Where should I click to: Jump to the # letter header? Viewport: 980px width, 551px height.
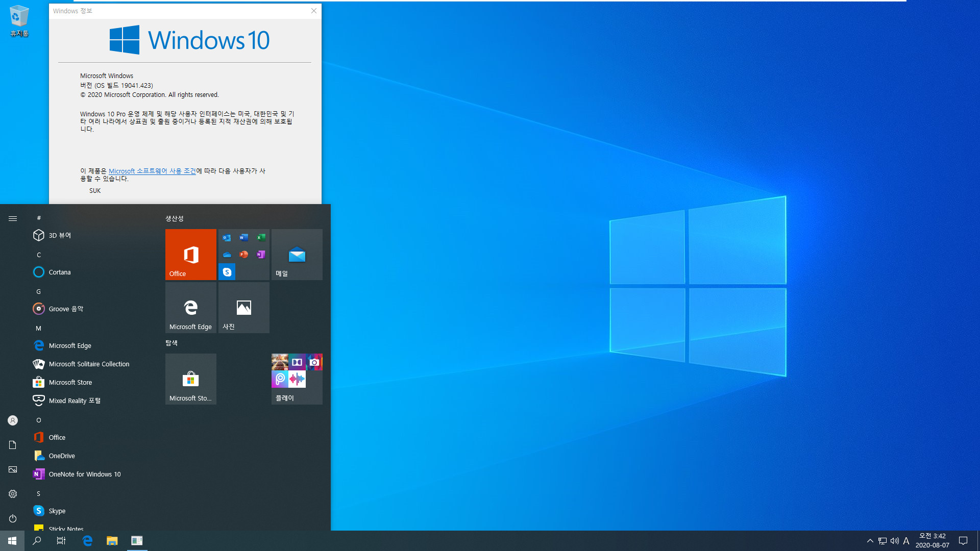coord(39,218)
